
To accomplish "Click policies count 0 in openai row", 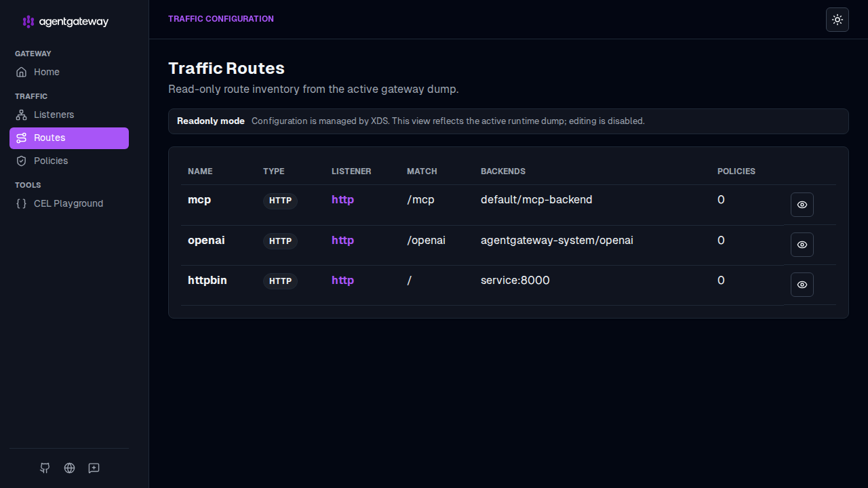I will coord(721,240).
